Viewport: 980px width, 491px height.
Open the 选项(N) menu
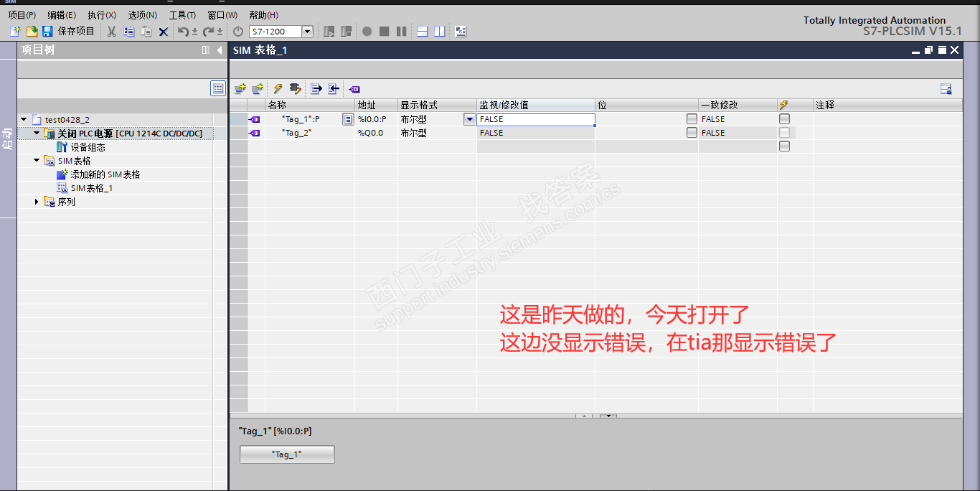(x=143, y=15)
